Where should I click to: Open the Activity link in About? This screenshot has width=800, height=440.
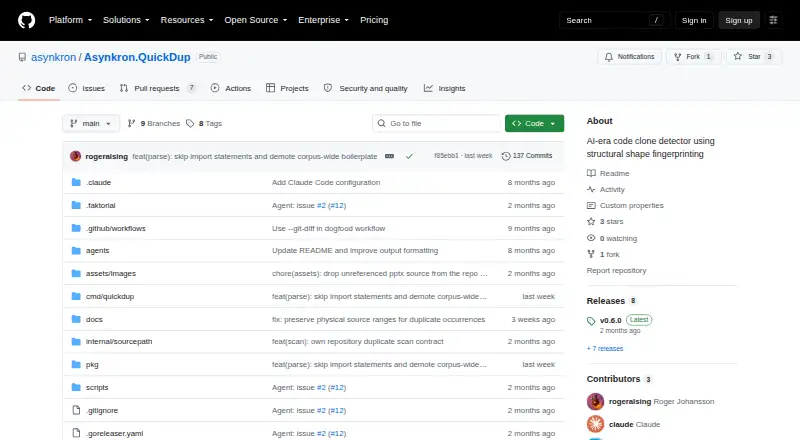click(x=606, y=189)
